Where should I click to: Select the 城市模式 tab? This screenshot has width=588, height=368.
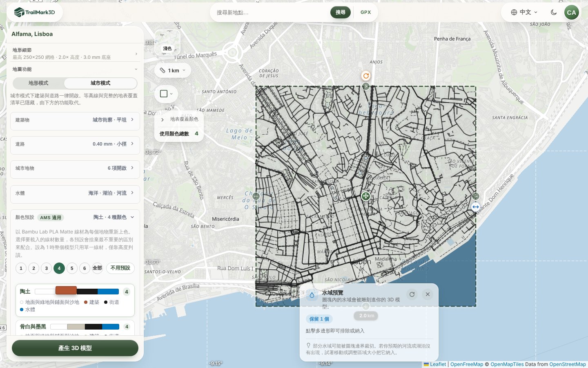coord(100,83)
